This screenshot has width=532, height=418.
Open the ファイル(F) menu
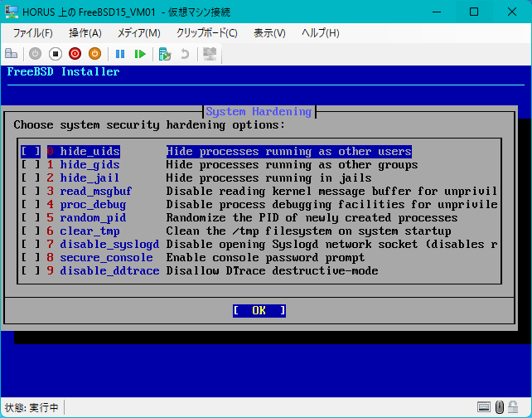coord(33,33)
